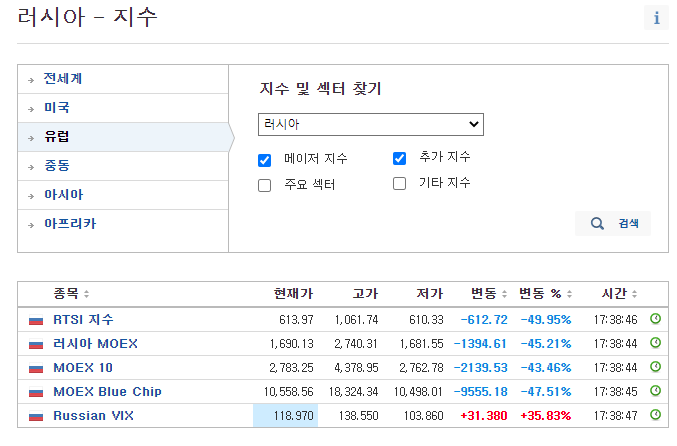Click the arrow icon beside 아프리카

(x=31, y=225)
